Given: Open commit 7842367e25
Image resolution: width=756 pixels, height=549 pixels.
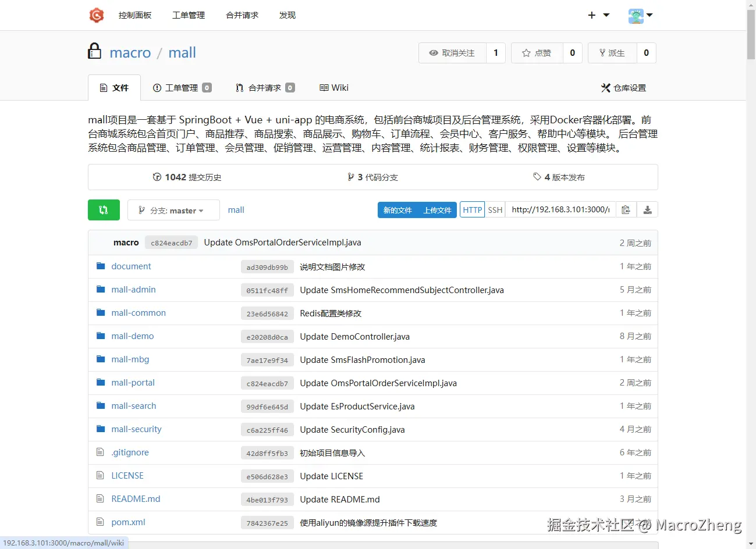Looking at the screenshot, I should click(267, 523).
